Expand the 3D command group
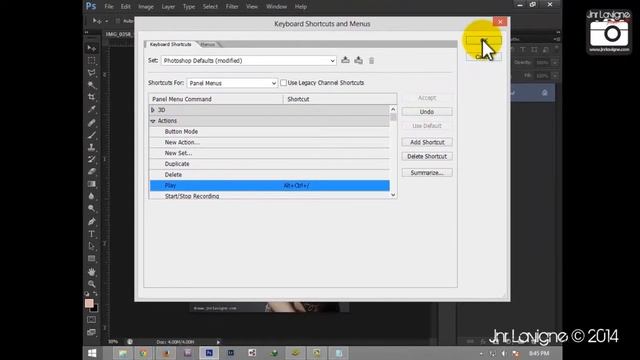 click(153, 110)
